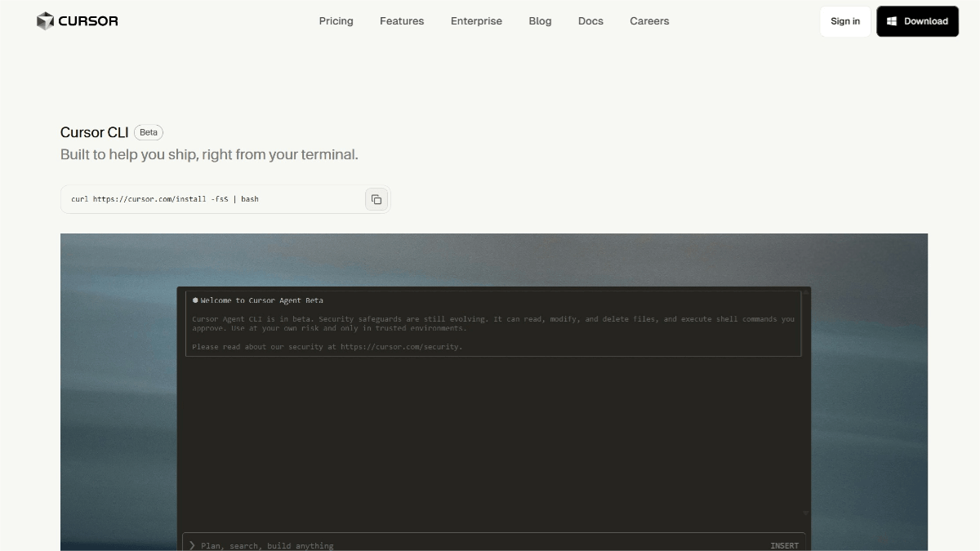Image resolution: width=980 pixels, height=551 pixels.
Task: Click the status dot next to Welcome to Cursor Agent Beta
Action: [196, 300]
